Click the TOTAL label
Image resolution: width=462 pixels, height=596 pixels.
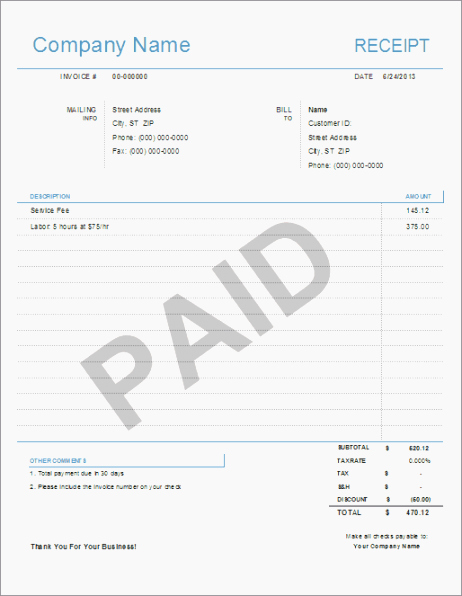tap(349, 513)
